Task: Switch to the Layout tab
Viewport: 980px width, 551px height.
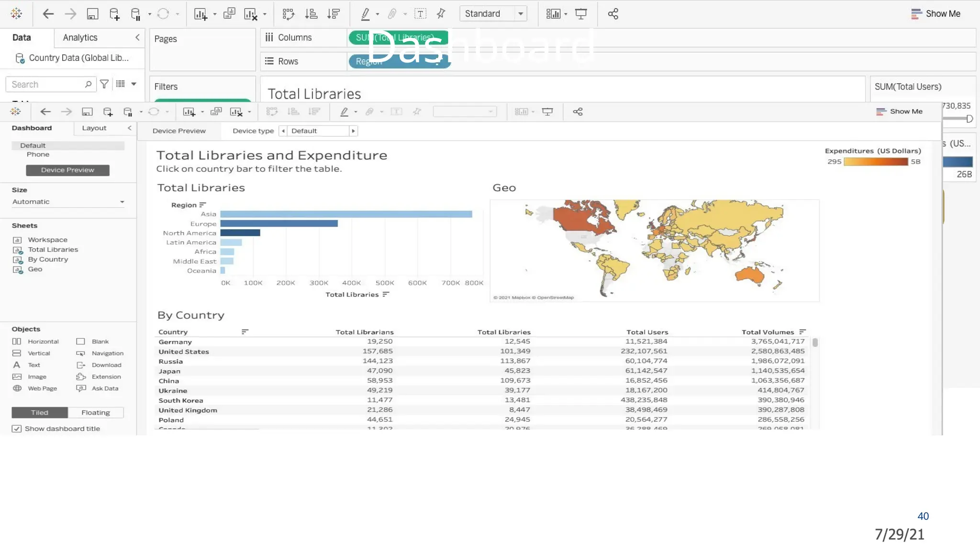Action: pyautogui.click(x=94, y=128)
